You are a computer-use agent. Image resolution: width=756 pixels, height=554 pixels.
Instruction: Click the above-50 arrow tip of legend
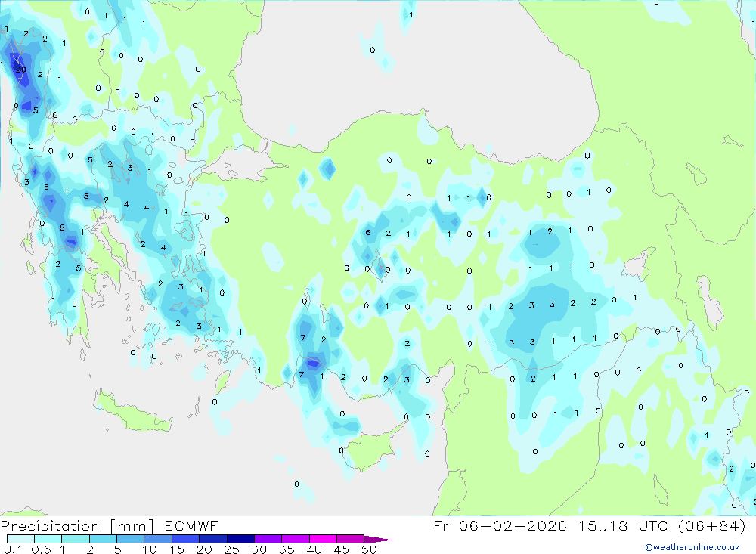click(x=379, y=540)
